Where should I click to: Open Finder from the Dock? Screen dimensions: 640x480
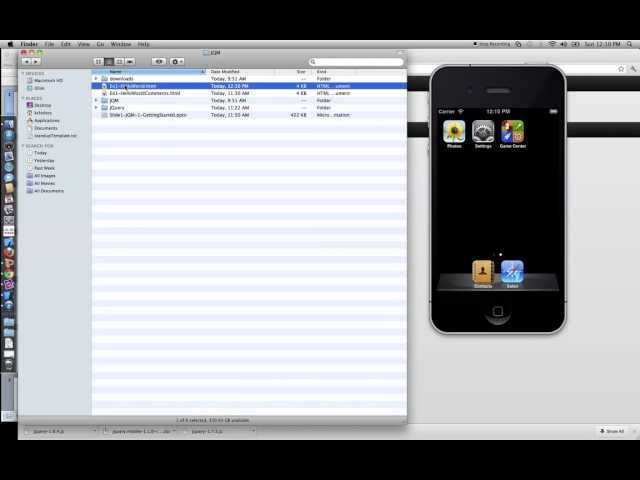tap(9, 124)
